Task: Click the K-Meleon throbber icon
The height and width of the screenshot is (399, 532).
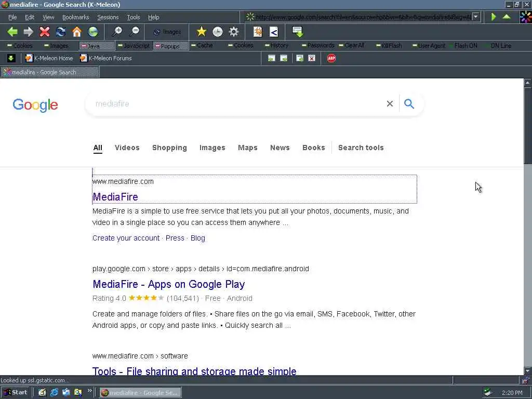Action: coord(526,17)
